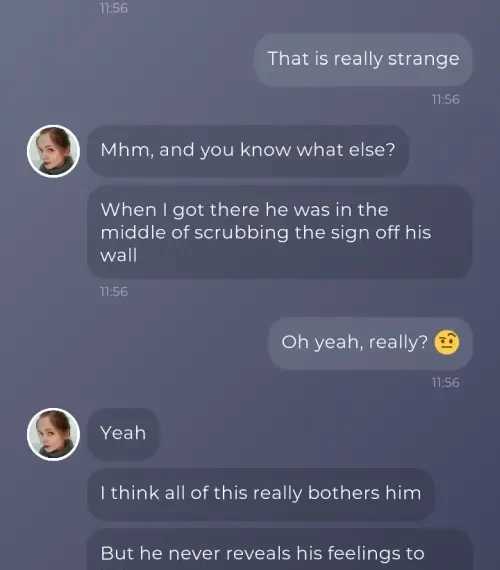Viewport: 500px width, 570px height.
Task: Select "I think all of this really bothers him"
Action: coord(261,494)
